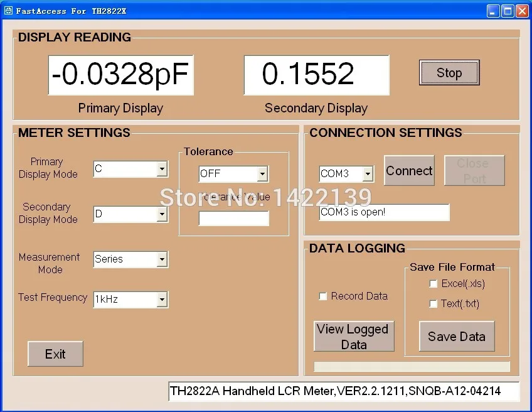Click the primary display reading -0.0328pF
The image size is (532, 412).
[121, 75]
